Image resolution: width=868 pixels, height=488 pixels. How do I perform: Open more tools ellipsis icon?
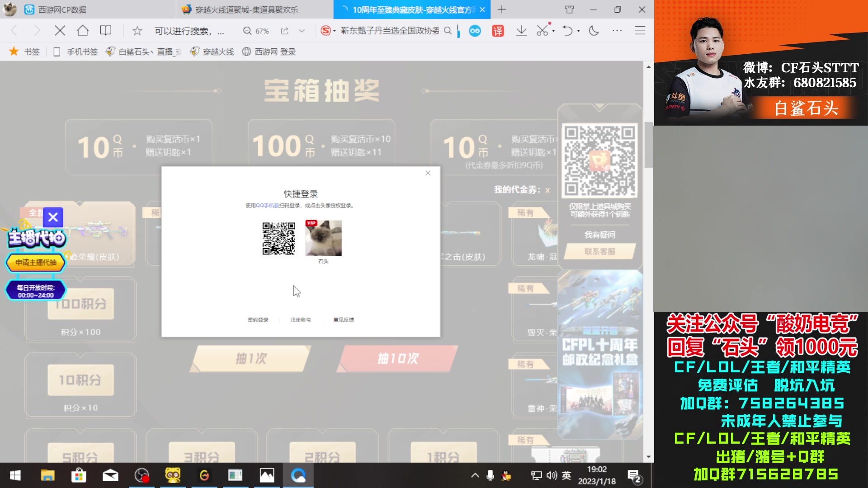617,31
